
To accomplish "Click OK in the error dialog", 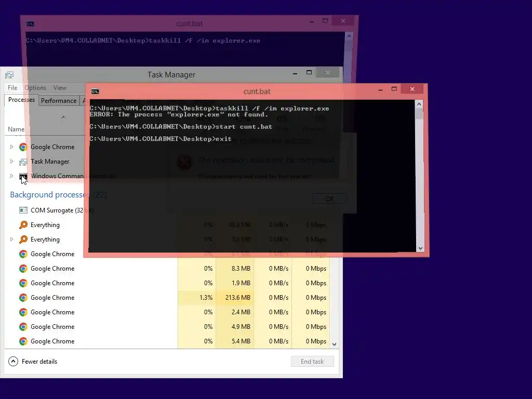I will click(330, 199).
